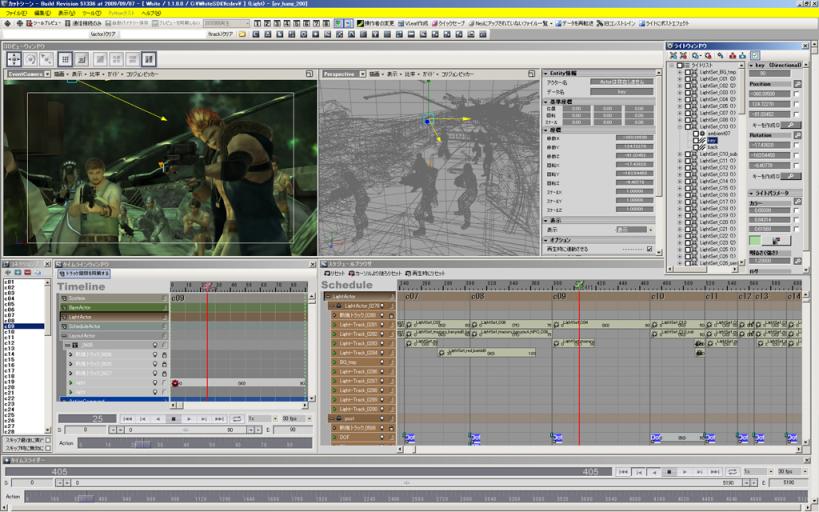This screenshot has height=512, width=819.
Task: Click the key icon next to Position
Action: coord(797,85)
